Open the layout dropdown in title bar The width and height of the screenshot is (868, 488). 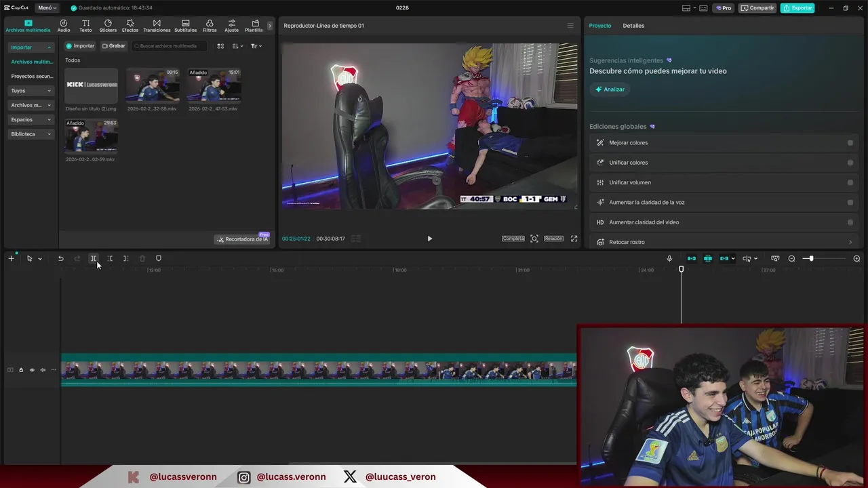click(x=688, y=8)
